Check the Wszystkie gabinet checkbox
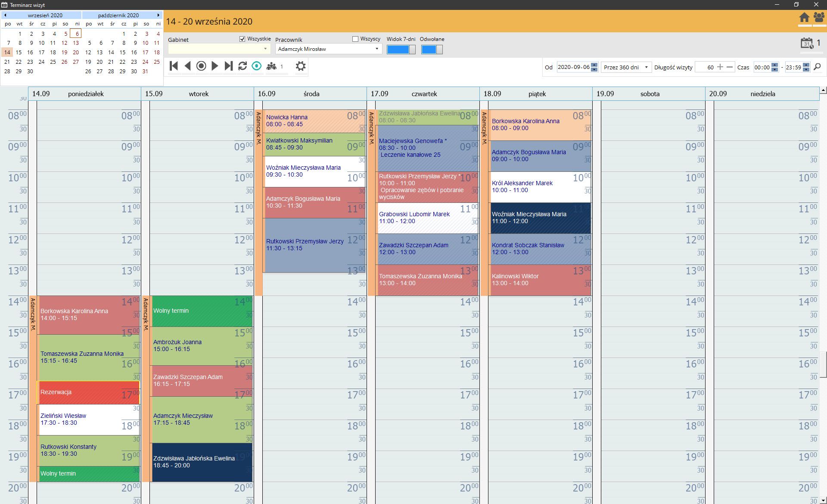This screenshot has height=504, width=827. tap(242, 39)
